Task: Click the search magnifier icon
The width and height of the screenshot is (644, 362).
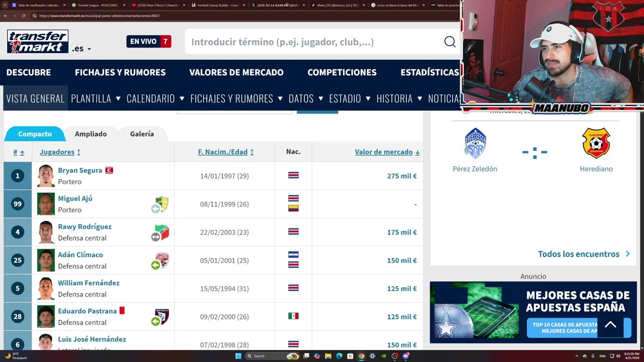Action: pos(450,42)
